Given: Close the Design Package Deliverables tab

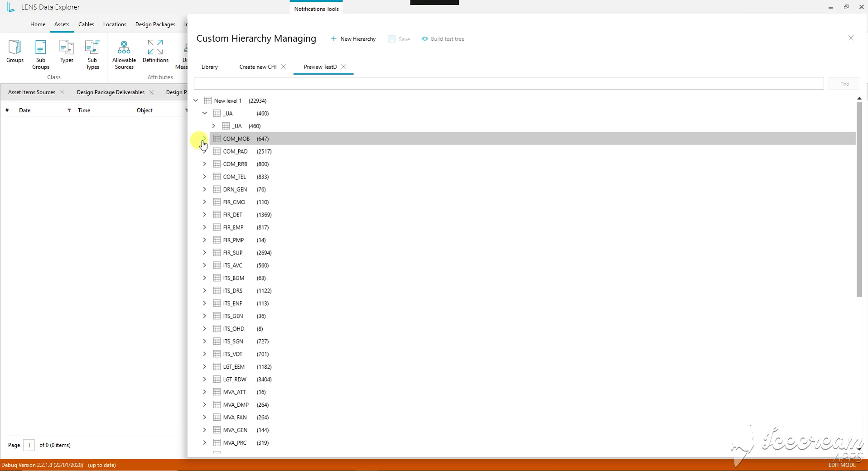Looking at the screenshot, I should (x=151, y=92).
